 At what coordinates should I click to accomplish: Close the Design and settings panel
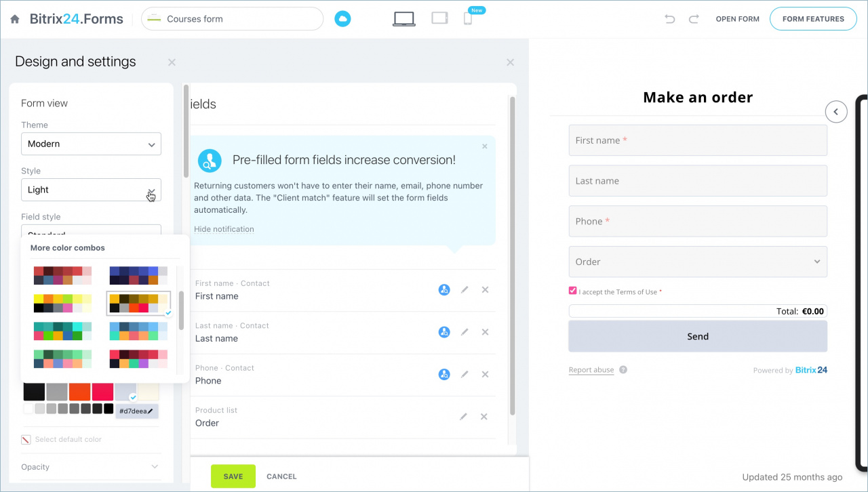[x=172, y=62]
